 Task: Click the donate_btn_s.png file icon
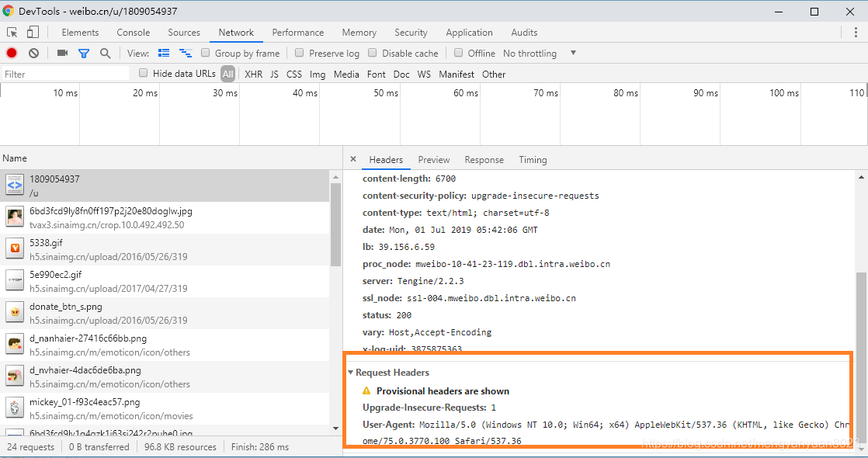pyautogui.click(x=15, y=312)
